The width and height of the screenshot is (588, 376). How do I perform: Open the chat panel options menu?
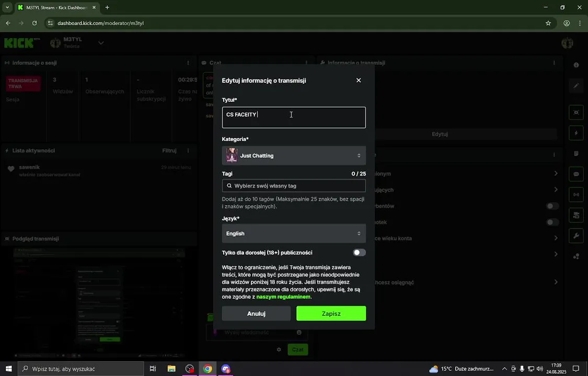(x=306, y=63)
